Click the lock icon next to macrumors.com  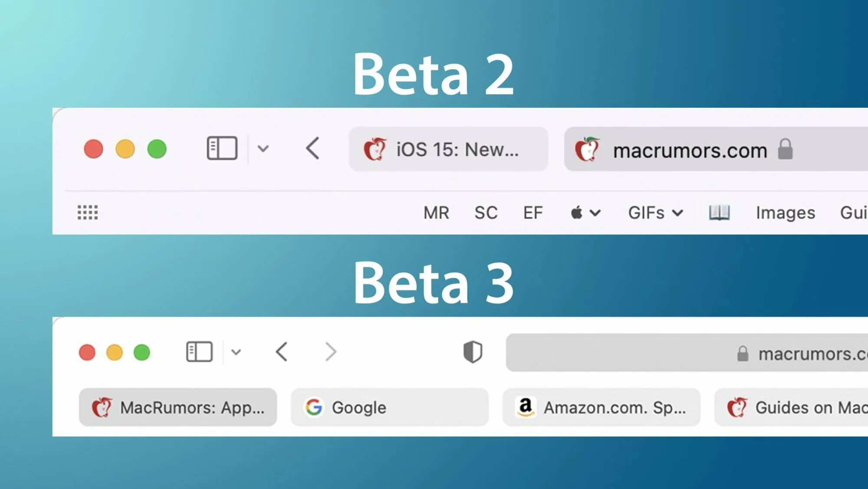tap(787, 149)
